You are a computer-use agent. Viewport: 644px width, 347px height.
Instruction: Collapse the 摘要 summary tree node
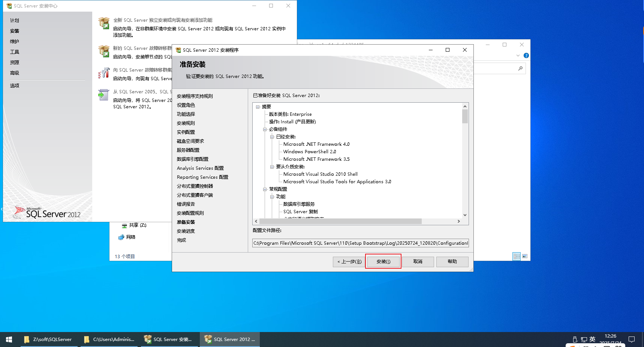click(258, 107)
